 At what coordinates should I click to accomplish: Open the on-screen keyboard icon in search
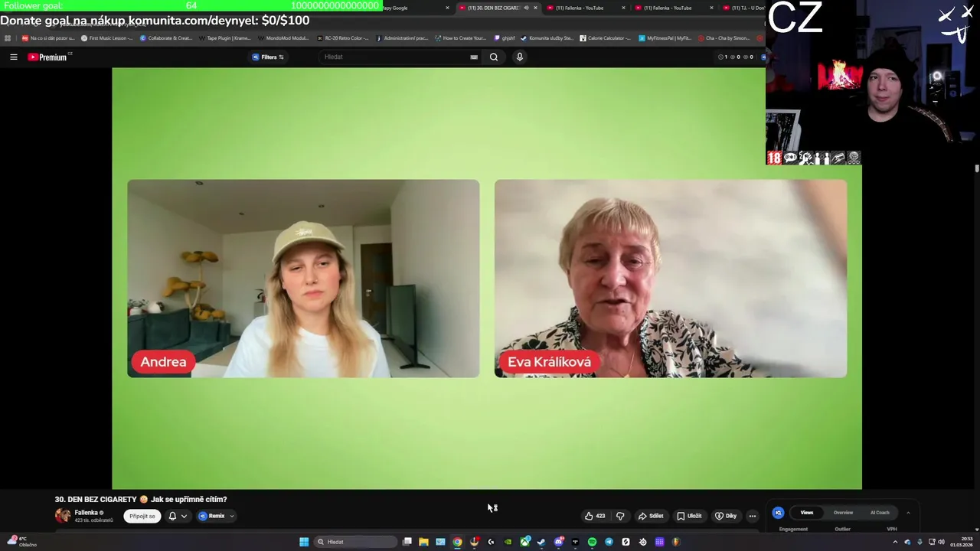pyautogui.click(x=474, y=57)
